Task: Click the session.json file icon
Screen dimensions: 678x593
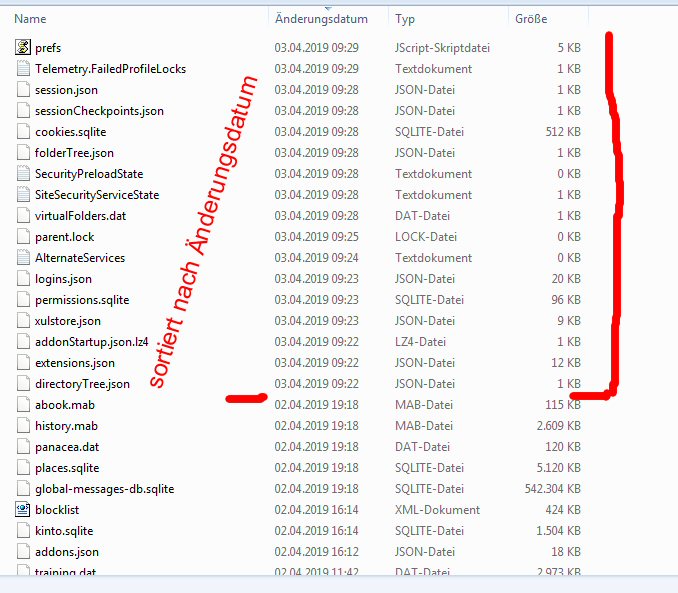Action: pyautogui.click(x=23, y=89)
